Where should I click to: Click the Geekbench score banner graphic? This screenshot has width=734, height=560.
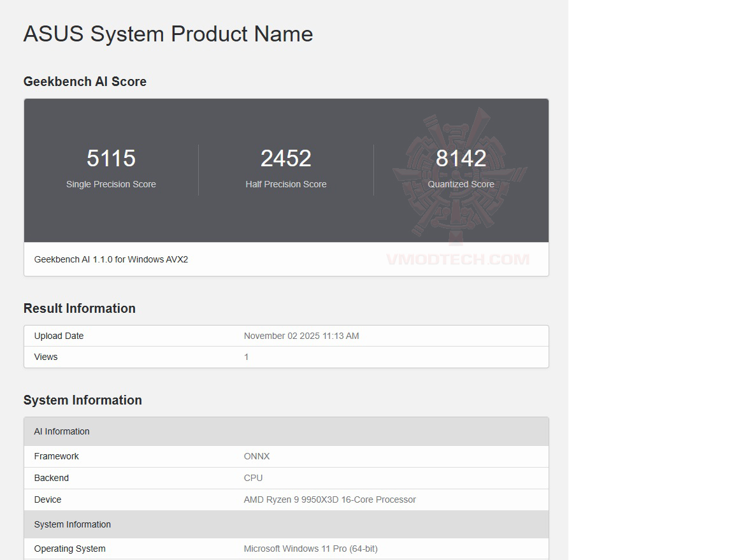(x=285, y=170)
